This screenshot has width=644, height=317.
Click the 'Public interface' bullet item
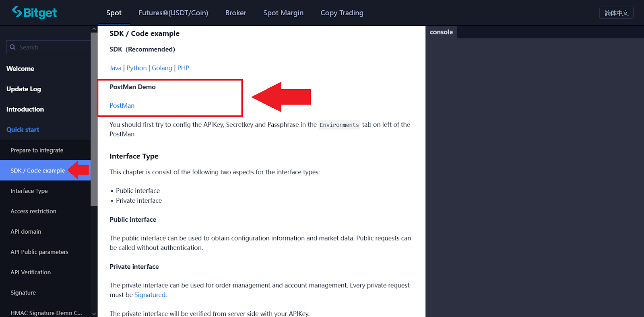point(138,191)
